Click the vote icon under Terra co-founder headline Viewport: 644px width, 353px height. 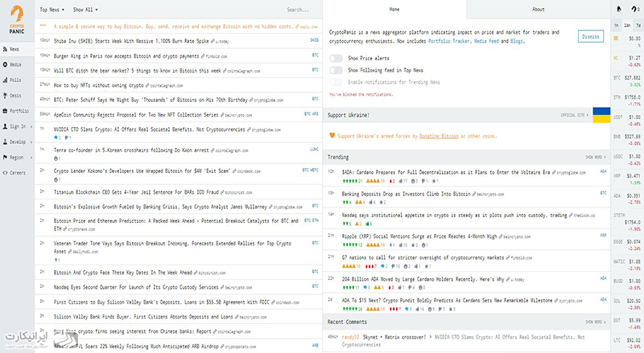[56, 158]
